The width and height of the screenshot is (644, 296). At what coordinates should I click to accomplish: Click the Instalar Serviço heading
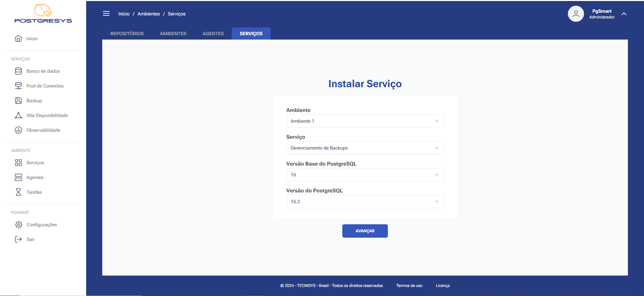point(365,83)
